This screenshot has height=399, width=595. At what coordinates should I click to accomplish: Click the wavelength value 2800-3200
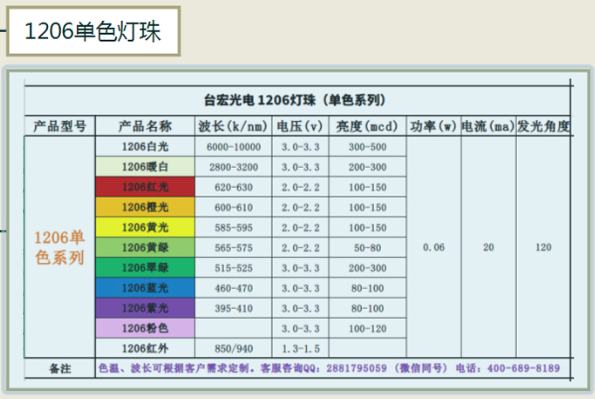tap(233, 167)
